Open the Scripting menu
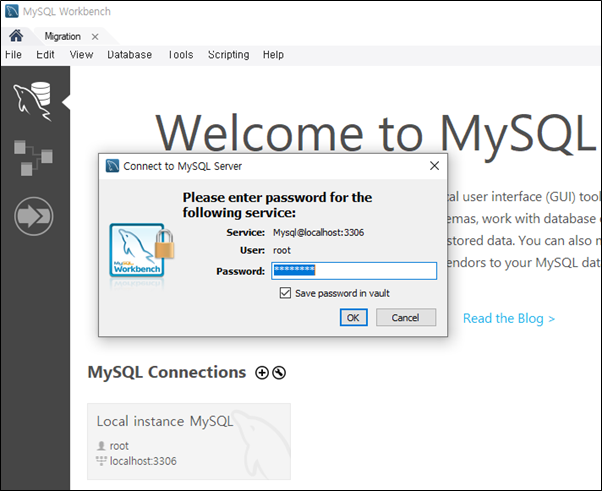The image size is (602, 491). [228, 55]
